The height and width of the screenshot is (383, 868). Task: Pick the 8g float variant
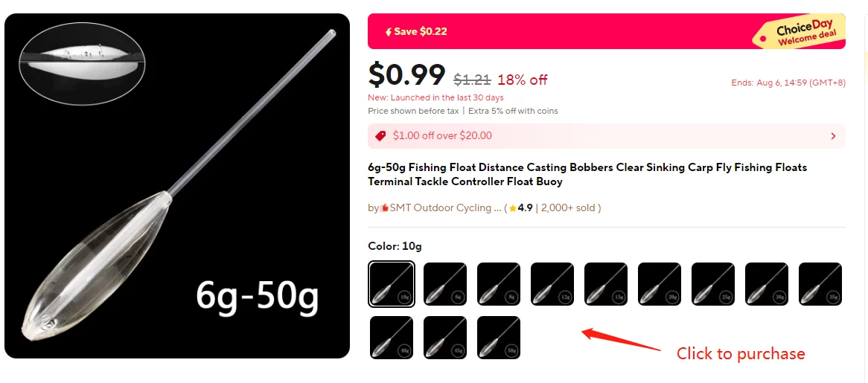click(x=498, y=284)
